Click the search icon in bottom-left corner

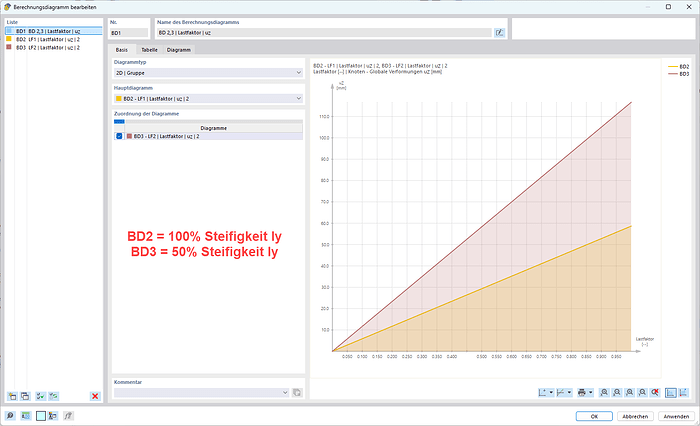(11, 415)
